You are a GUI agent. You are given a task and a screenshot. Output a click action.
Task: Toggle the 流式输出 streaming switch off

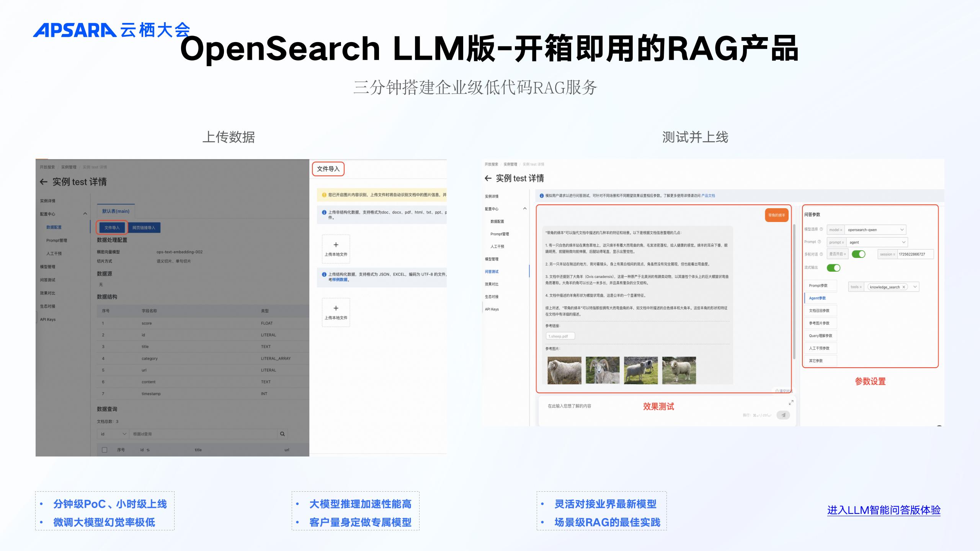click(x=834, y=268)
